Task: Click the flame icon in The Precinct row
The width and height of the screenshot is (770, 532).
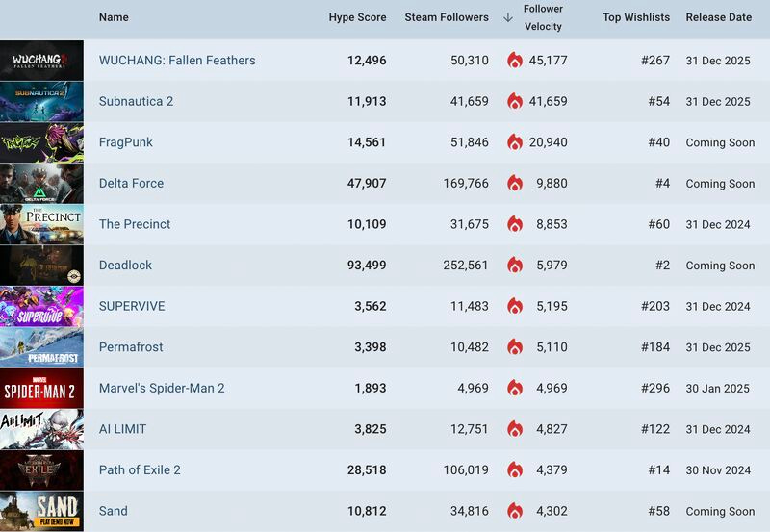Action: coord(515,224)
